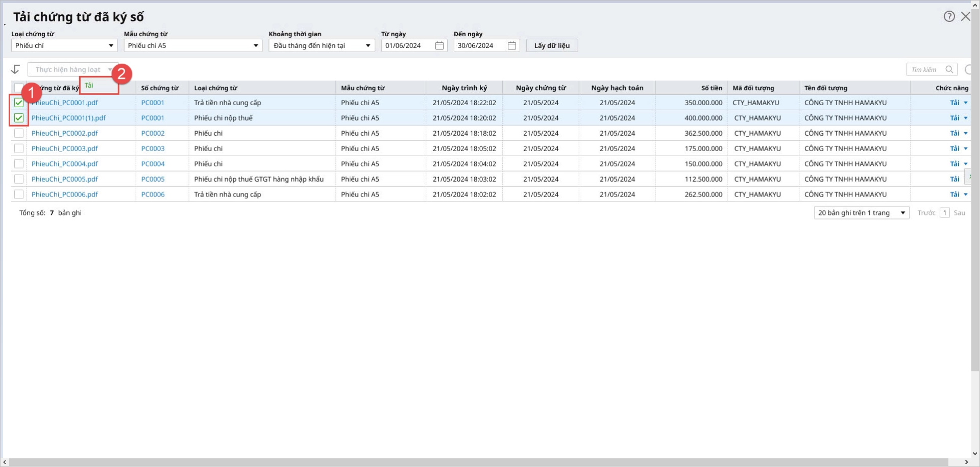The image size is (980, 467).
Task: Click scroll-left arrow on horizontal scrollbar
Action: point(5,462)
